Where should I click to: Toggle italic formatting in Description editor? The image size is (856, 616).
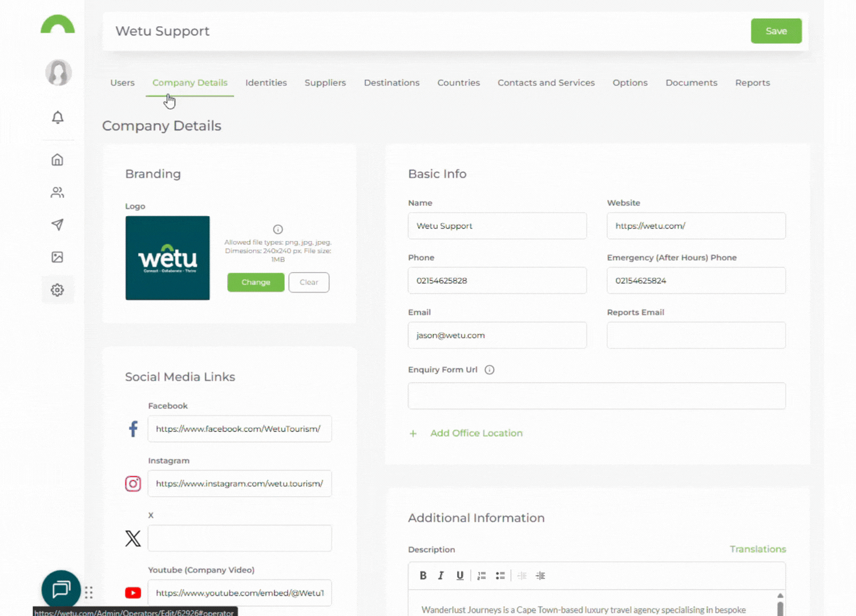[441, 576]
